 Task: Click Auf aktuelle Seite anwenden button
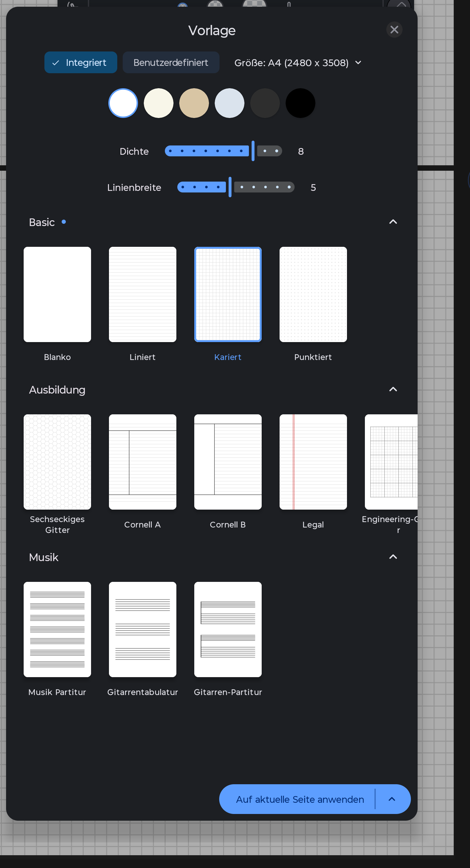(300, 799)
